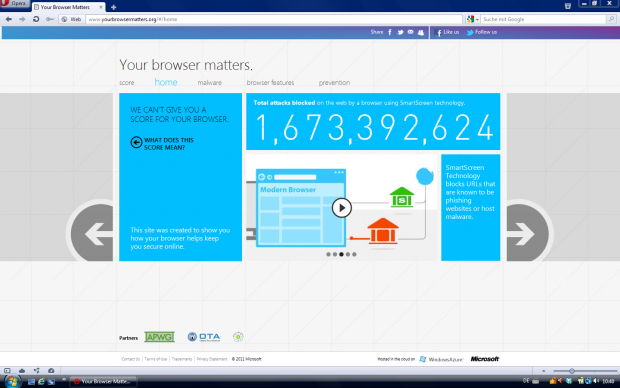Open the Google search engine dropdown
This screenshot has height=388, width=620.
472,19
